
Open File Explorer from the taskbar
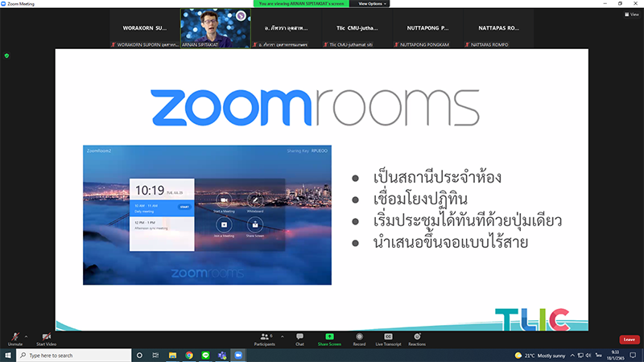tap(172, 355)
